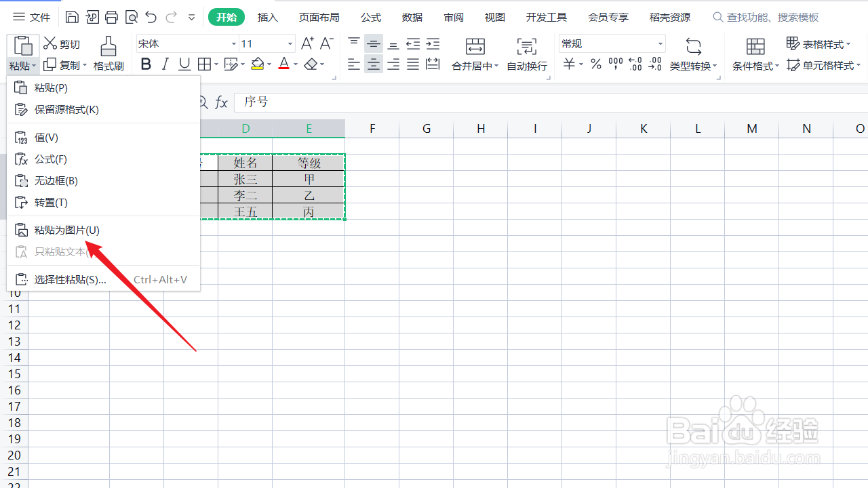Align text to top

[354, 43]
